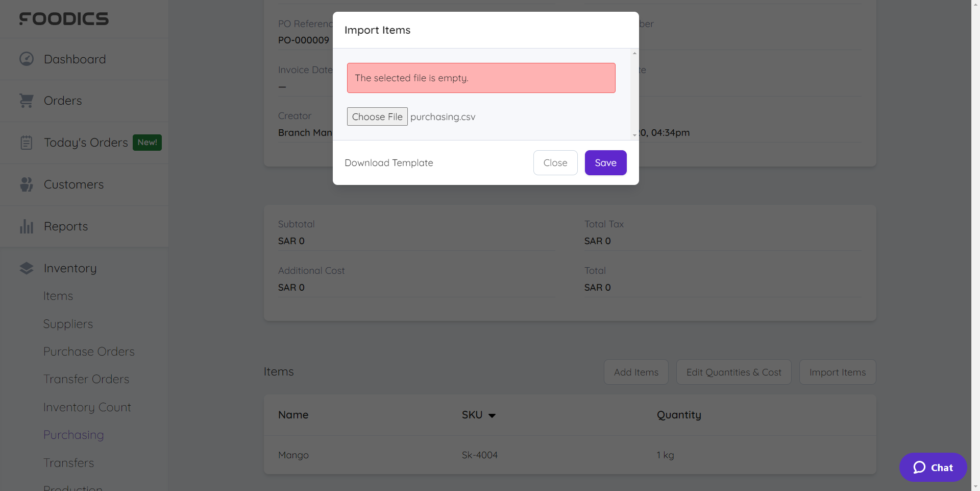Open Purchase Orders in sidebar

[x=89, y=352]
